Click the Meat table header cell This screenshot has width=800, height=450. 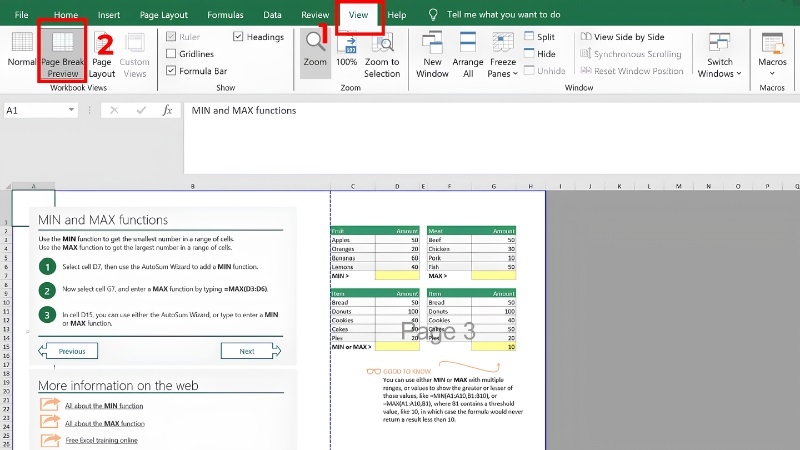pos(449,231)
